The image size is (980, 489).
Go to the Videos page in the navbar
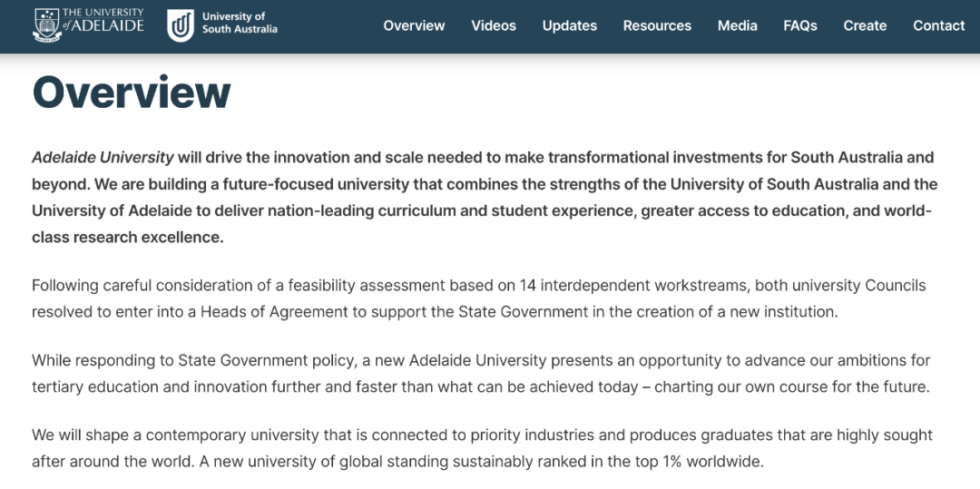(x=494, y=25)
